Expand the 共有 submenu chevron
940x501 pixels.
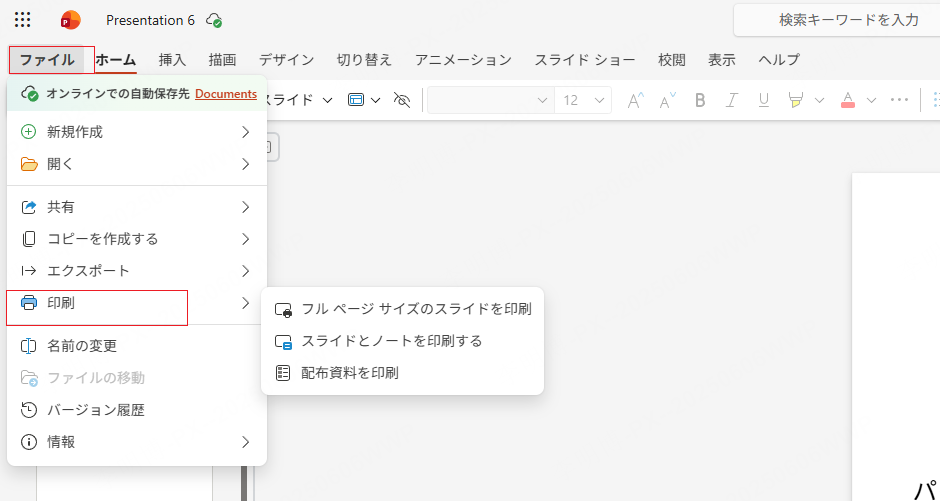click(245, 207)
